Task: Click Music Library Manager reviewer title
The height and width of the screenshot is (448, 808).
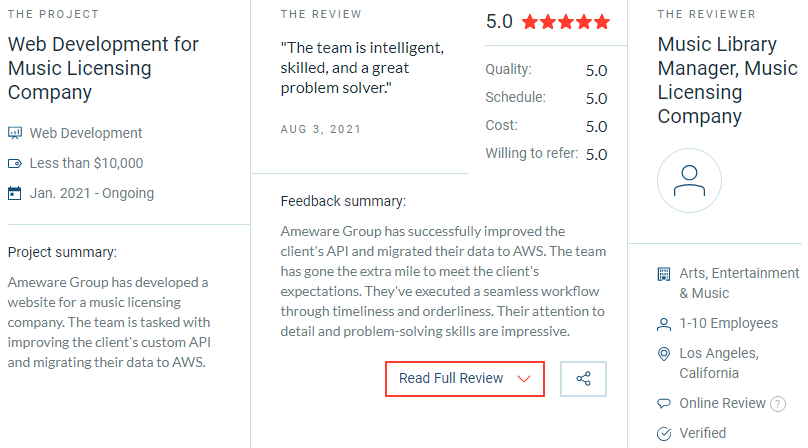Action: [727, 80]
